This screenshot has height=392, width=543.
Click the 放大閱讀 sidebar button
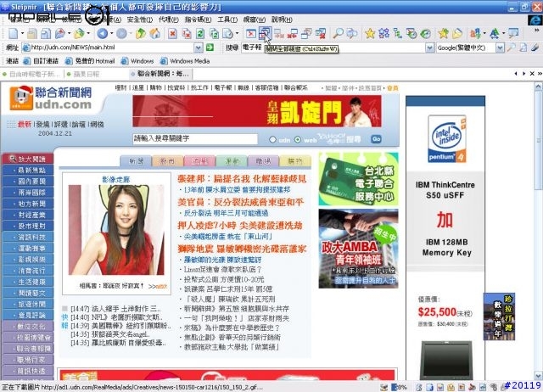point(28,159)
